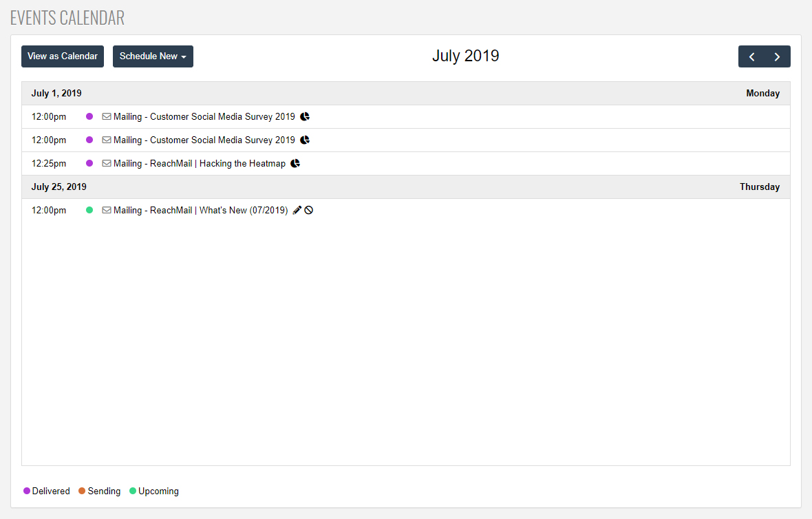This screenshot has height=519, width=812.
Task: Go to the previous month
Action: (751, 56)
